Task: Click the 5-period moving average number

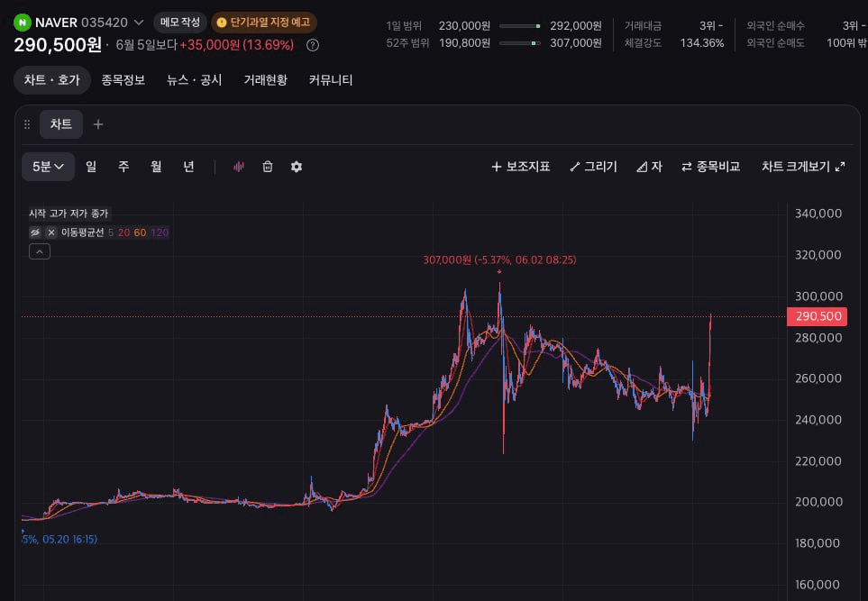Action: coord(111,232)
